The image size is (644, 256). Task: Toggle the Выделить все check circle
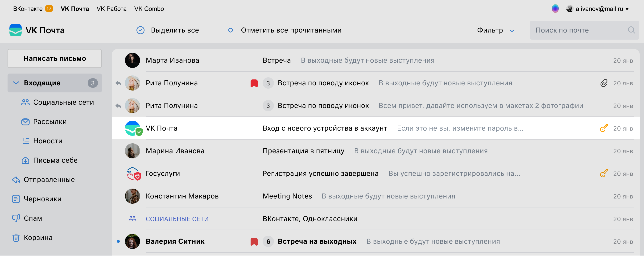(x=140, y=30)
